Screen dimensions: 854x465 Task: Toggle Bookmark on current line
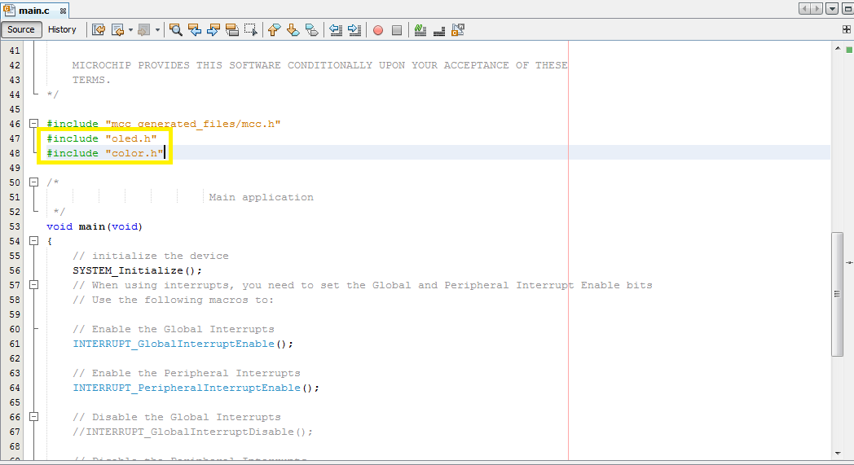click(x=311, y=30)
